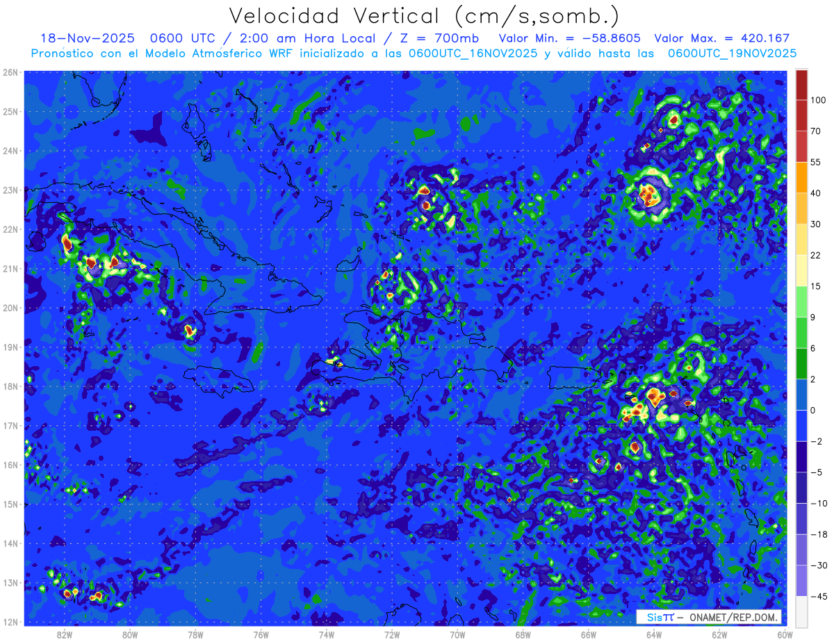Select the date text '18-Nov-2025'
The width and height of the screenshot is (834, 644).
88,38
